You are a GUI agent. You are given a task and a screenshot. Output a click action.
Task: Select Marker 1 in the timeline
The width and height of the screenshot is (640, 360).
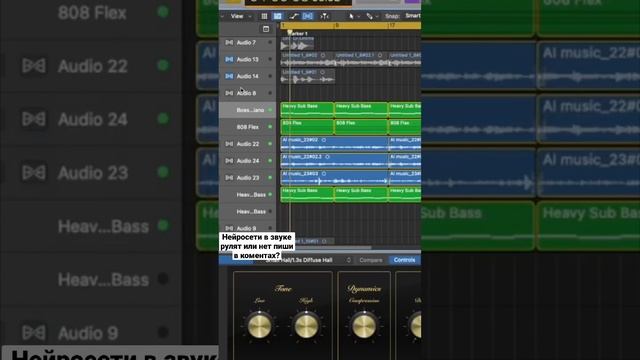coord(299,33)
